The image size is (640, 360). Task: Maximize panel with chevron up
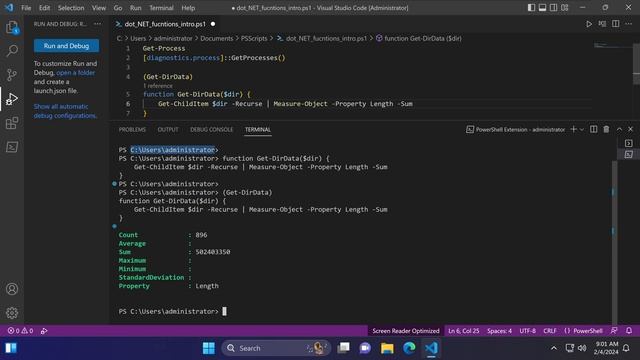[x=619, y=129]
